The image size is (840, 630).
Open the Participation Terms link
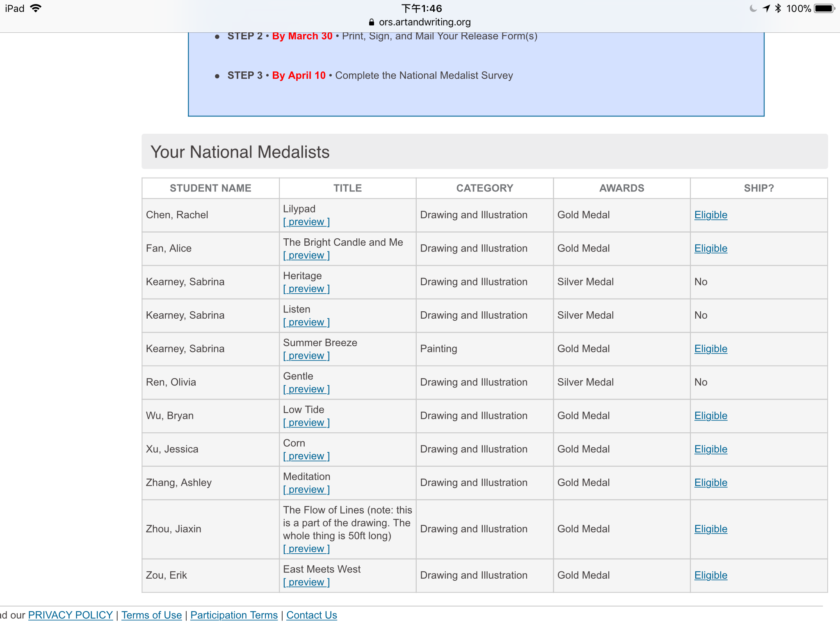click(234, 615)
